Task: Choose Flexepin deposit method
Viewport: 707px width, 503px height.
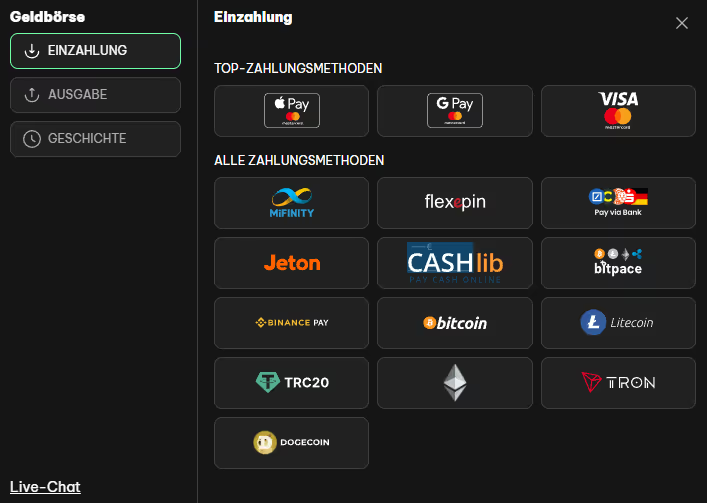Action: point(454,203)
